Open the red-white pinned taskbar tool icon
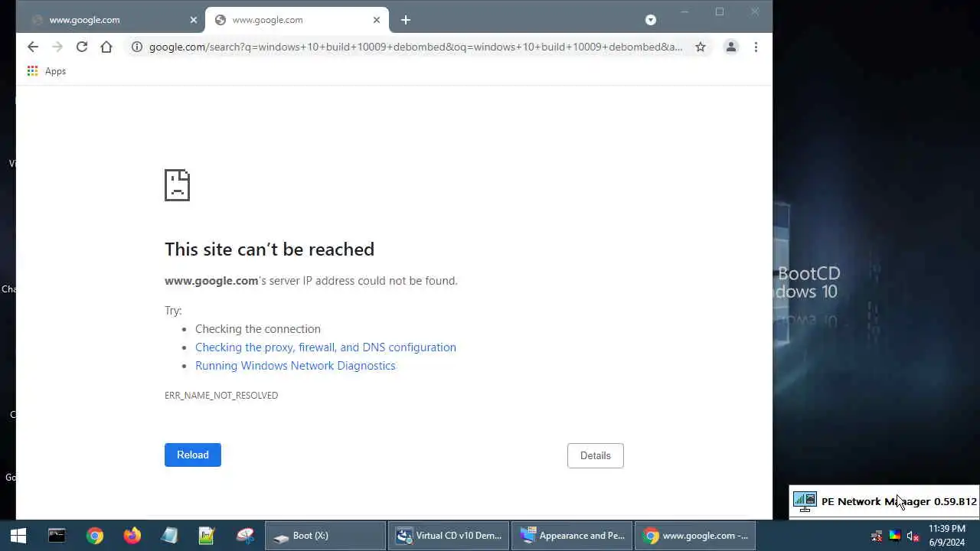This screenshot has width=980, height=551. point(245,536)
